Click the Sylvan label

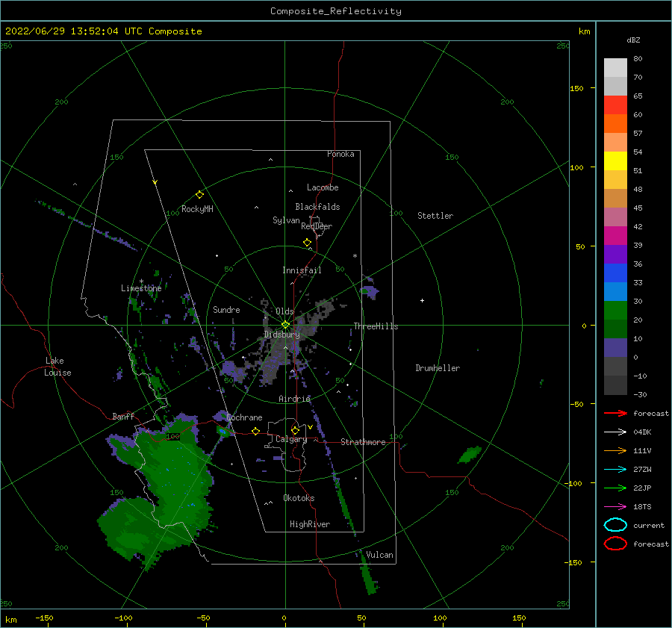[x=286, y=220]
